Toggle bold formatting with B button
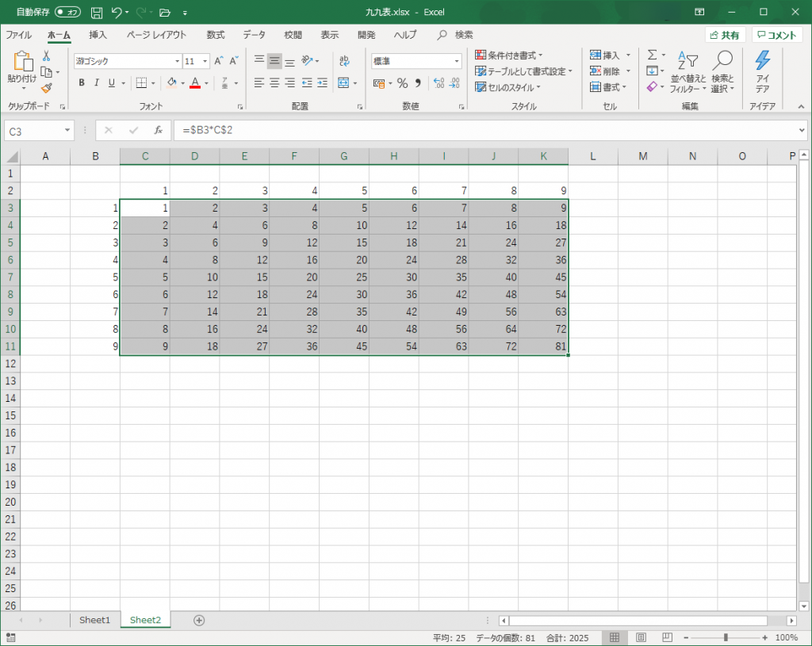 pyautogui.click(x=82, y=83)
